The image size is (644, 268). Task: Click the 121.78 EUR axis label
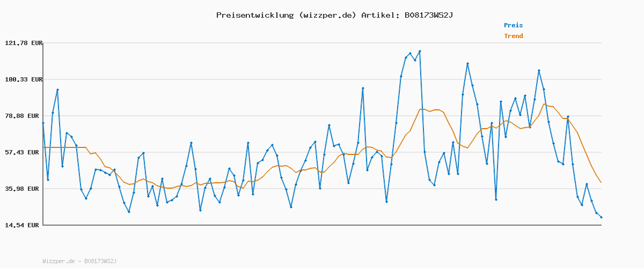(x=23, y=43)
